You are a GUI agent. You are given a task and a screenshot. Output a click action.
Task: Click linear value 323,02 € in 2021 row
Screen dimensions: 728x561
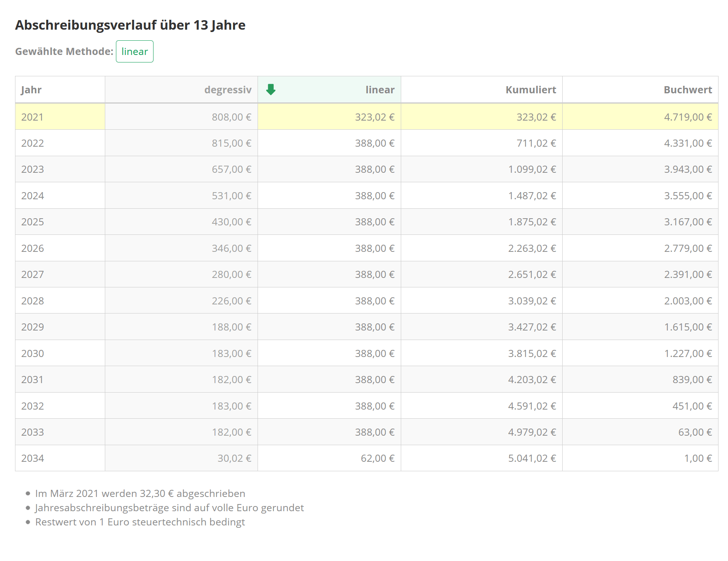tap(374, 117)
